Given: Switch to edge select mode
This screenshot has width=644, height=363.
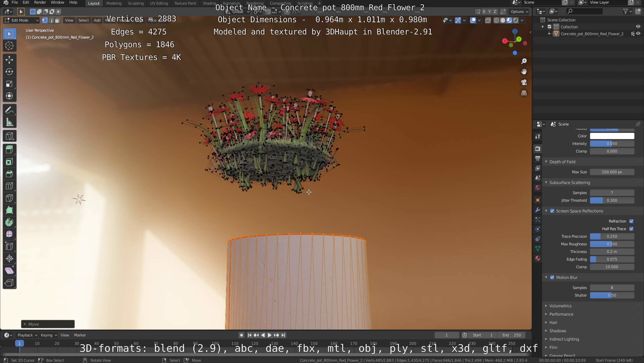Looking at the screenshot, I should (x=51, y=20).
